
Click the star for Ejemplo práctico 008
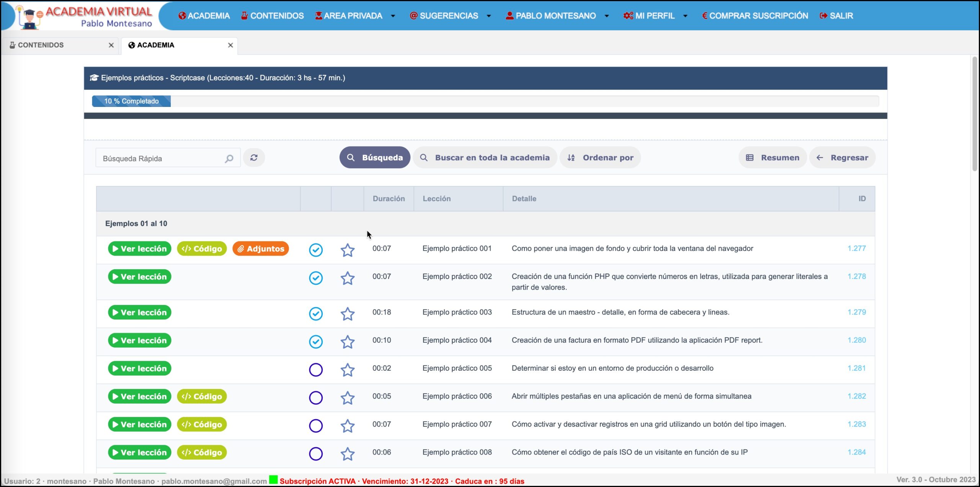click(x=348, y=453)
